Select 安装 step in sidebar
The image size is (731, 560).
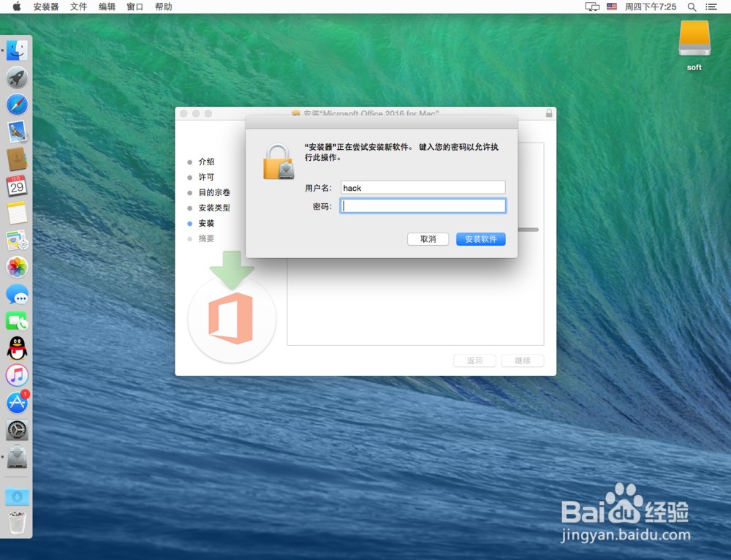coord(206,224)
